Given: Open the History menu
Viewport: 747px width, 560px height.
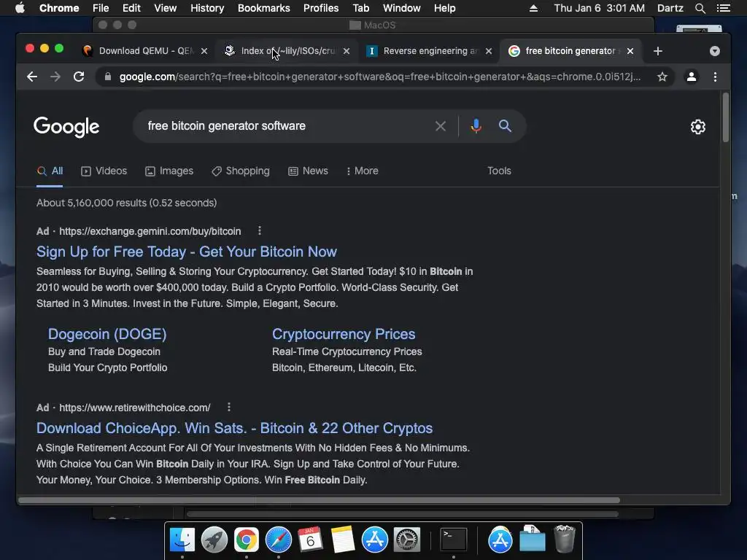Looking at the screenshot, I should tap(207, 8).
